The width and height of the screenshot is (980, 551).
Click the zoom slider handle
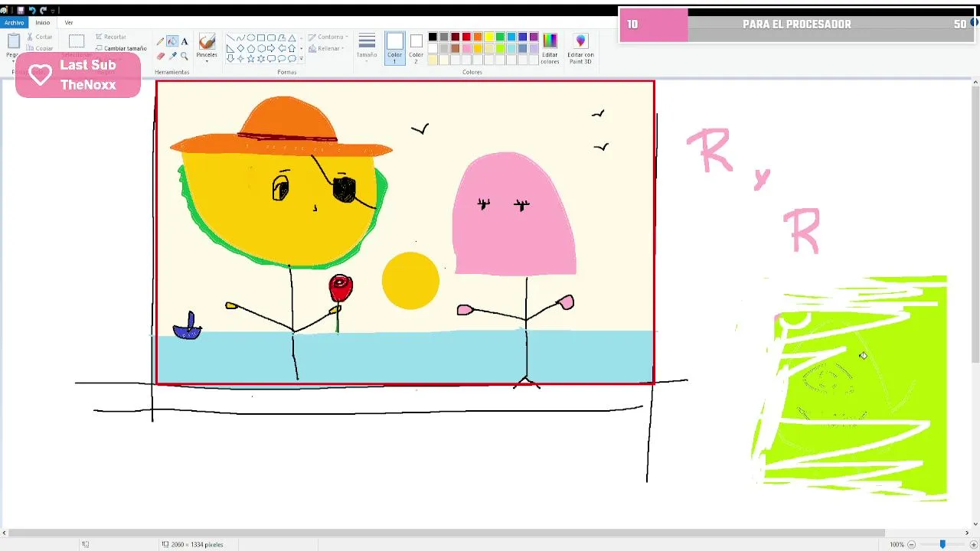tap(942, 544)
